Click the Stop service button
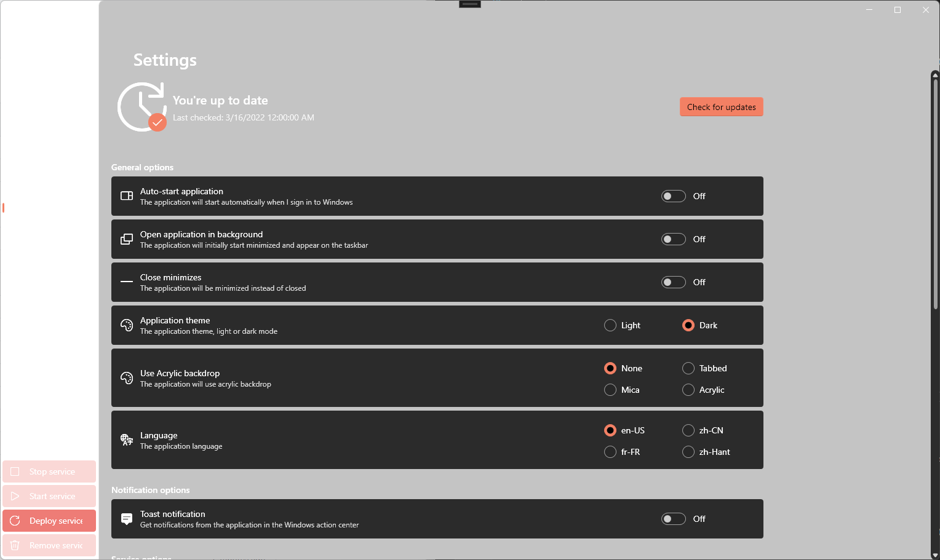940x560 pixels. (x=49, y=471)
